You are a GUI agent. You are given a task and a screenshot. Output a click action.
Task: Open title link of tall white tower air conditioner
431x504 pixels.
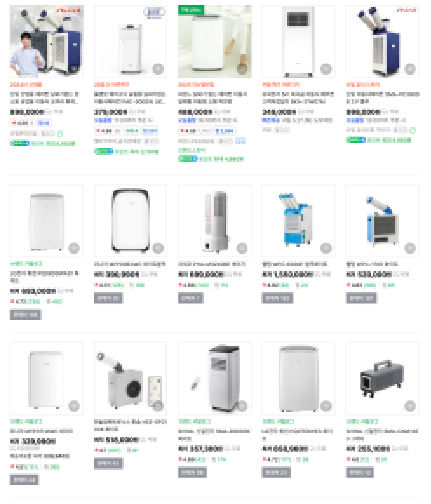[x=298, y=98]
